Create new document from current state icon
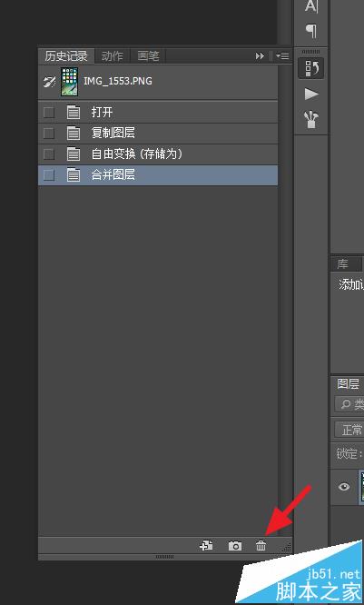This screenshot has width=364, height=605. click(206, 546)
